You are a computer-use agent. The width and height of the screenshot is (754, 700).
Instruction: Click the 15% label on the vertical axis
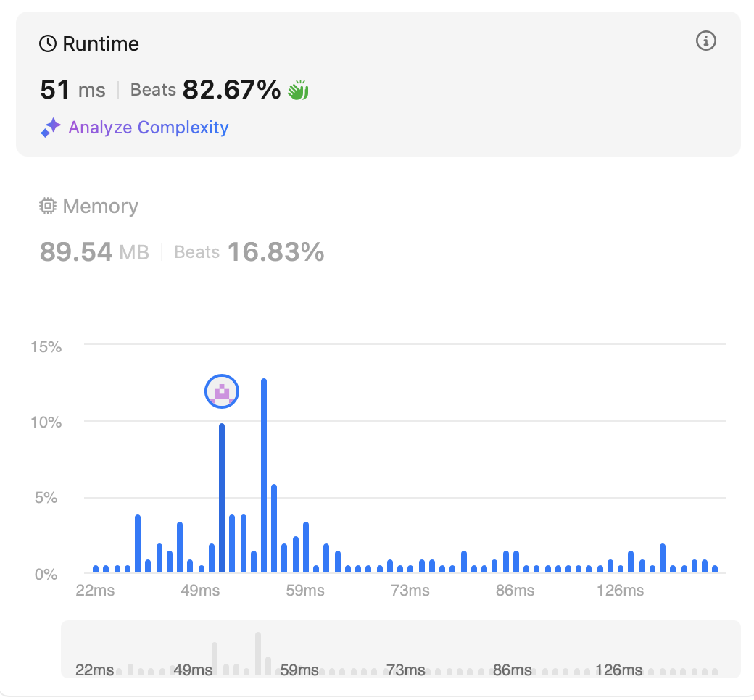(46, 346)
